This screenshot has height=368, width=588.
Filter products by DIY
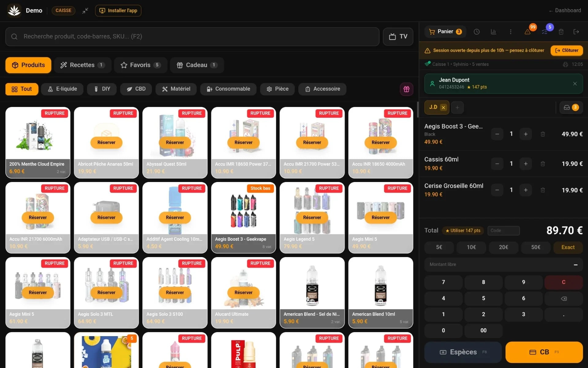tap(102, 89)
